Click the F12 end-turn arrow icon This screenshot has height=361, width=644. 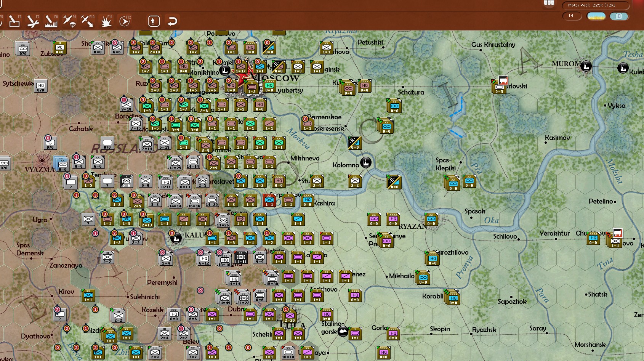pos(125,21)
